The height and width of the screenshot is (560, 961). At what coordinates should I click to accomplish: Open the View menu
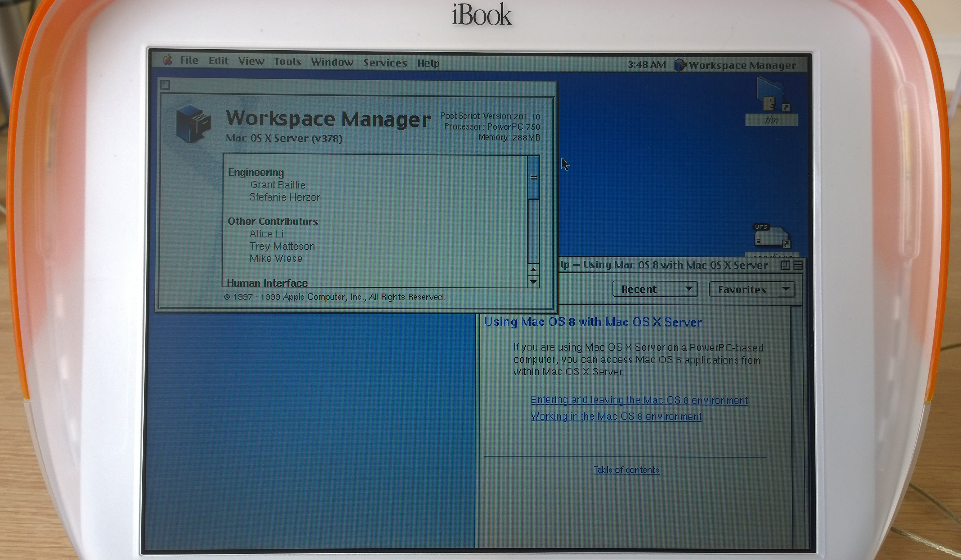[x=251, y=61]
